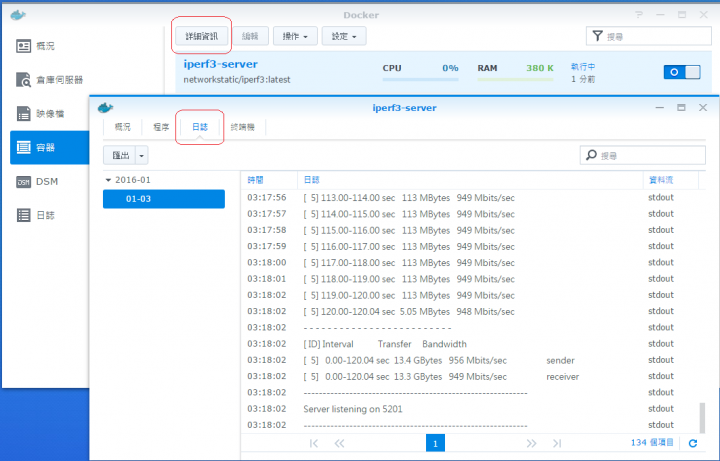Select log row 119.00-120.00 sec
720x461 pixels.
[x=471, y=295]
